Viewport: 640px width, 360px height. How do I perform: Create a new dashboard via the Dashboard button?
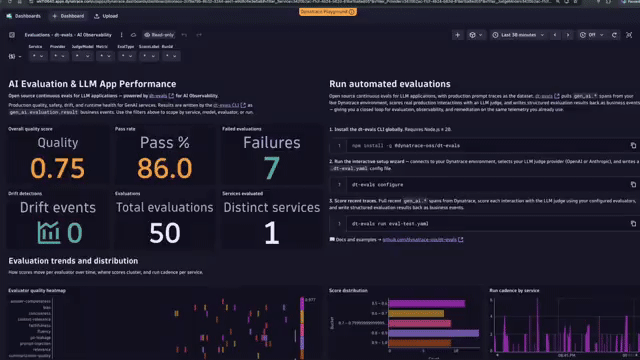coord(68,16)
